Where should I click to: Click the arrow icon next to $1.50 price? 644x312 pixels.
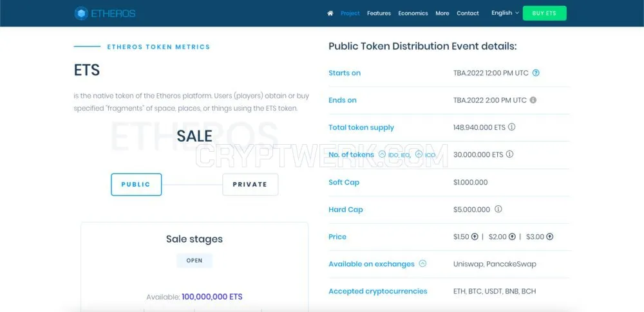(475, 237)
